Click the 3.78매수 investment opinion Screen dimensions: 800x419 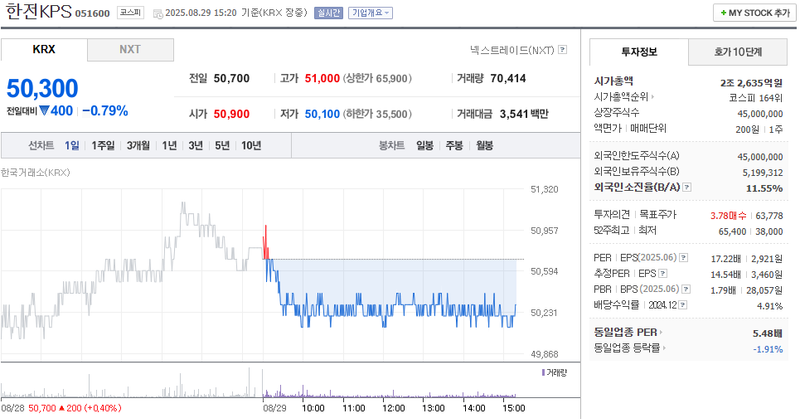728,216
